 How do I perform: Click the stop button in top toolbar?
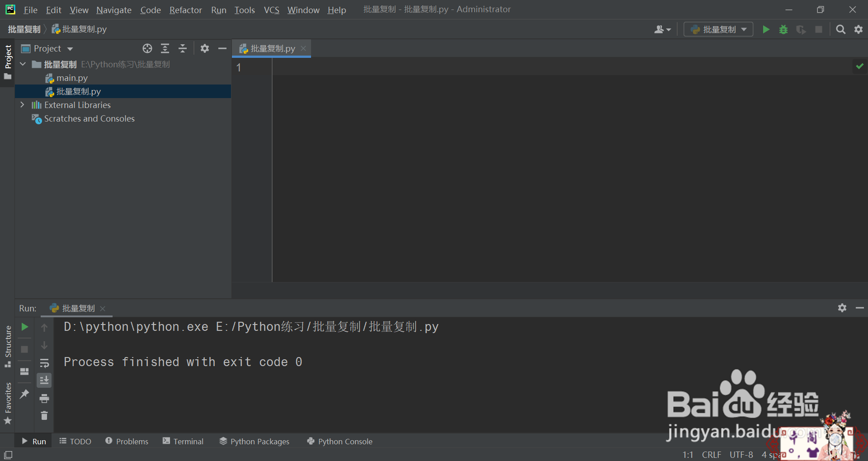tap(819, 29)
